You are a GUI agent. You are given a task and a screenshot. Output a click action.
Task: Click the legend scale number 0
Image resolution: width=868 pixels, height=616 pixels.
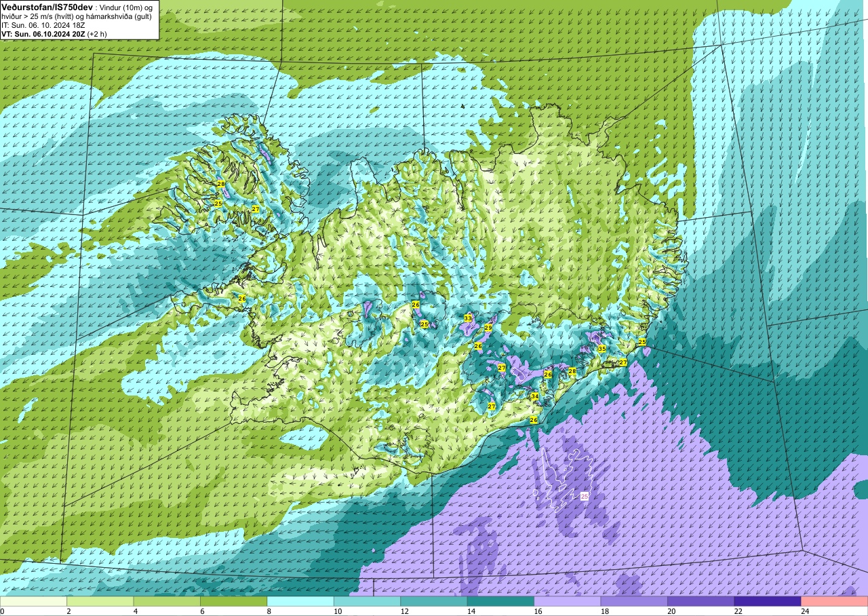[x=2, y=611]
